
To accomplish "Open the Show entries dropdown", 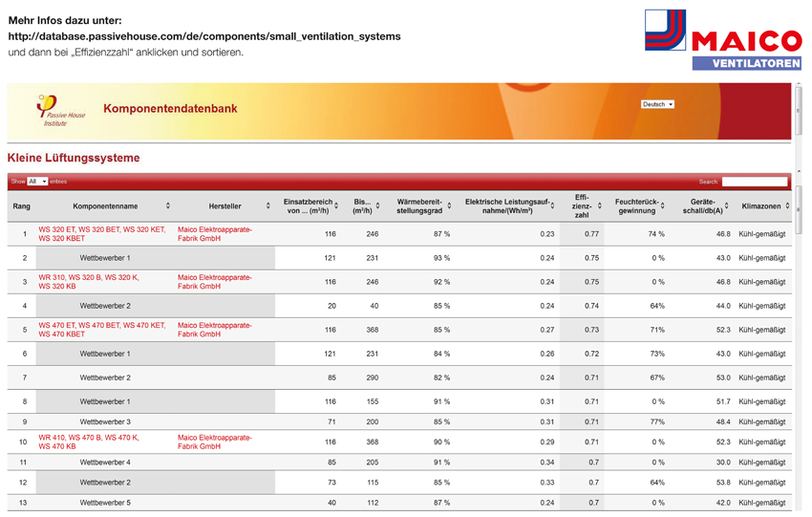I will click(x=37, y=182).
